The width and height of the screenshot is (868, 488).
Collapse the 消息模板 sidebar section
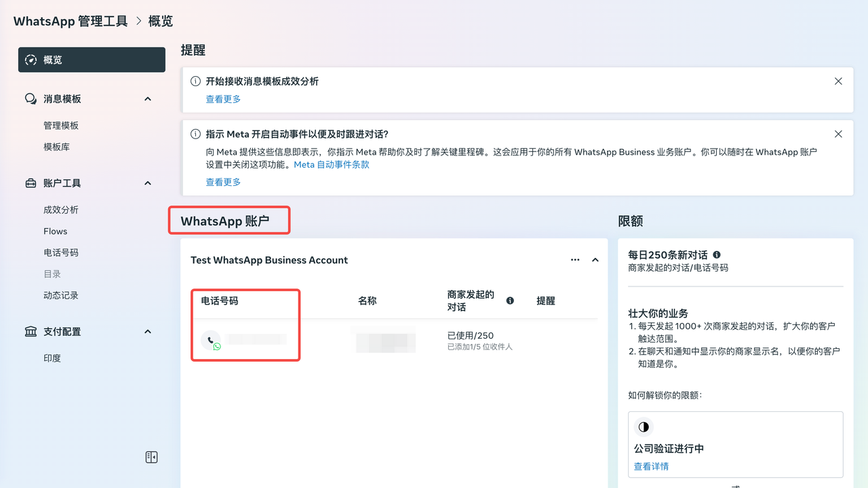click(148, 99)
